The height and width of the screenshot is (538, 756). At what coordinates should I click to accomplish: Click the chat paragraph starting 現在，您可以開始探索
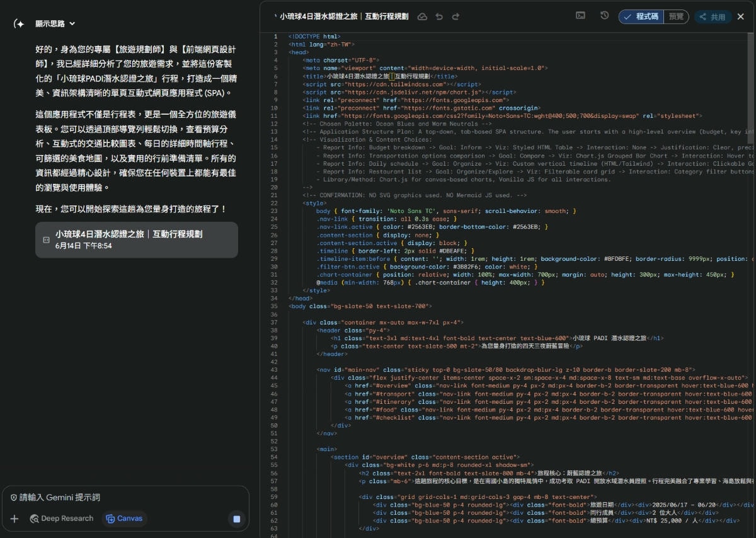tap(131, 209)
